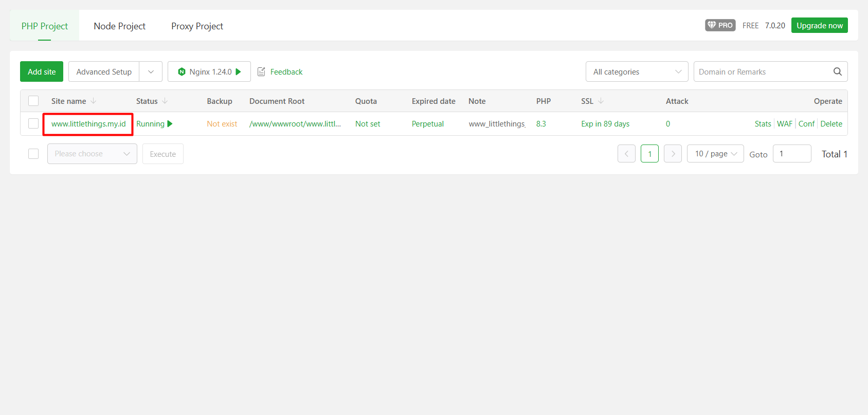Expand the Advanced Setup dropdown arrow
This screenshot has width=868, height=415.
coord(151,72)
